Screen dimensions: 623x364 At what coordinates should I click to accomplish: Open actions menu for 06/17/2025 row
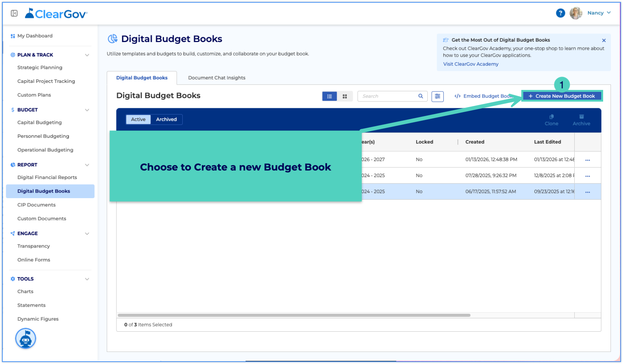point(588,192)
